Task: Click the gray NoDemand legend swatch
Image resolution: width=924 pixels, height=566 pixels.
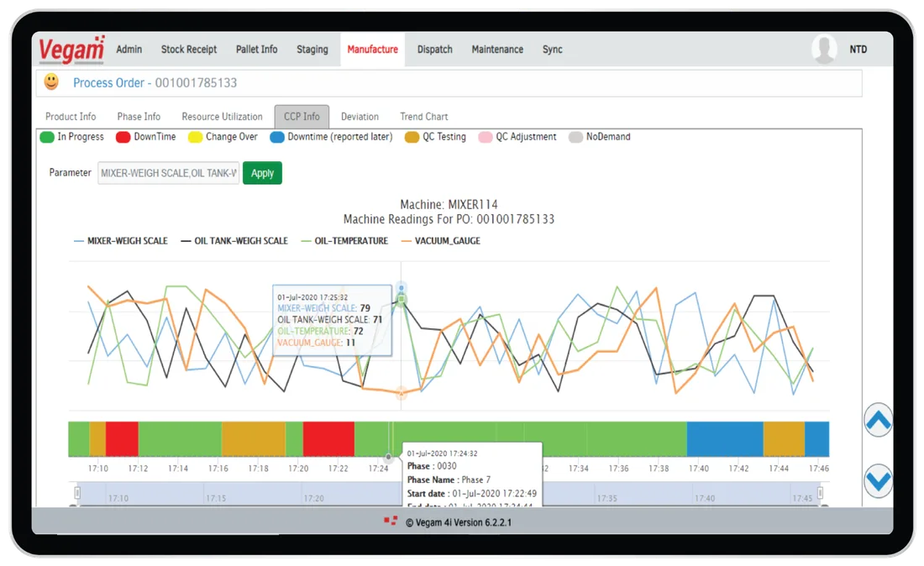Action: pyautogui.click(x=575, y=137)
